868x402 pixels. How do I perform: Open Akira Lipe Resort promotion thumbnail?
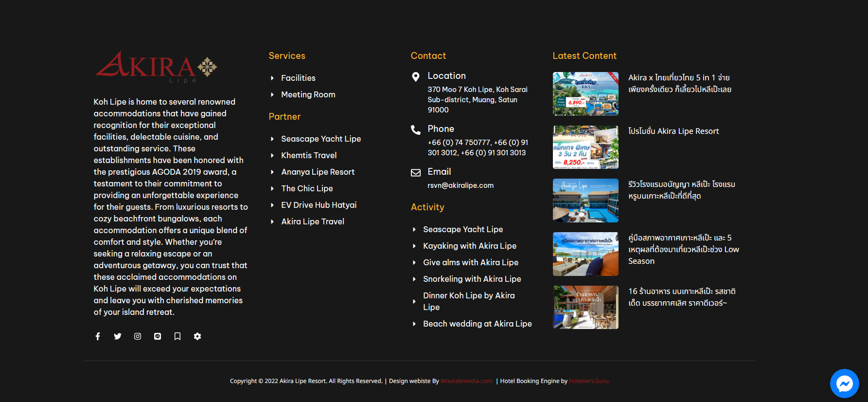click(x=585, y=147)
